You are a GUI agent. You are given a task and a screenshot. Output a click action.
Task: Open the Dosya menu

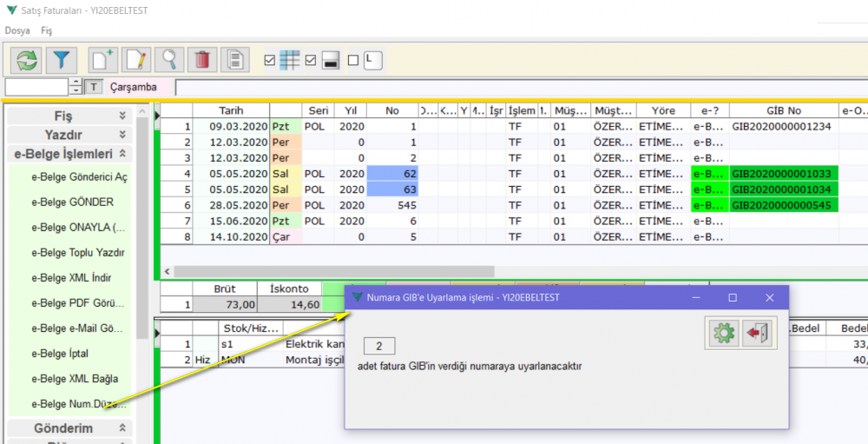click(x=17, y=30)
